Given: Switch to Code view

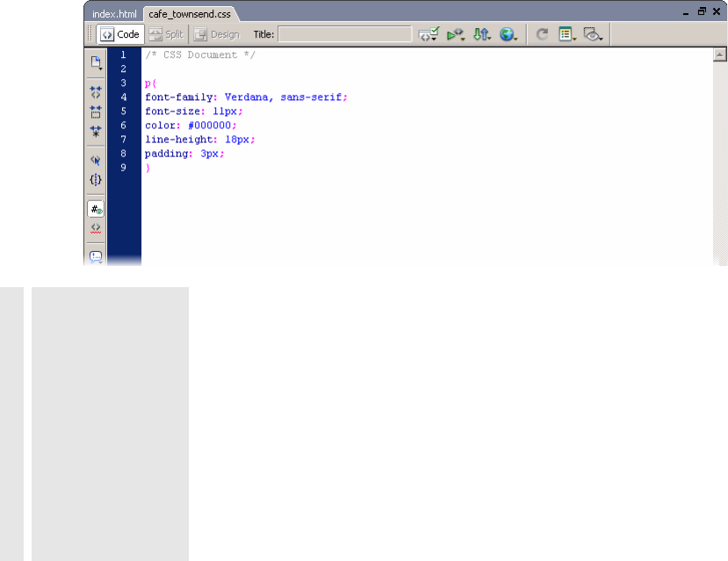Looking at the screenshot, I should pyautogui.click(x=120, y=34).
